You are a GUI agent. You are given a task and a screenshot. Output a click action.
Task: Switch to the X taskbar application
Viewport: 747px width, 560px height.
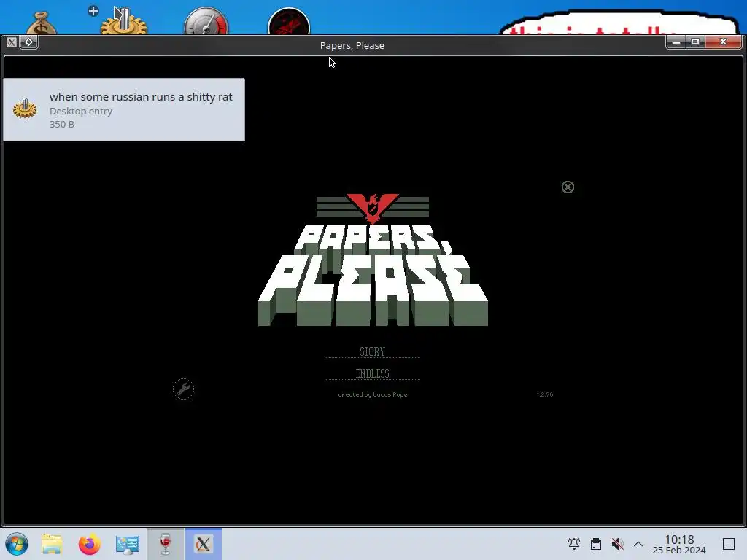tap(203, 544)
